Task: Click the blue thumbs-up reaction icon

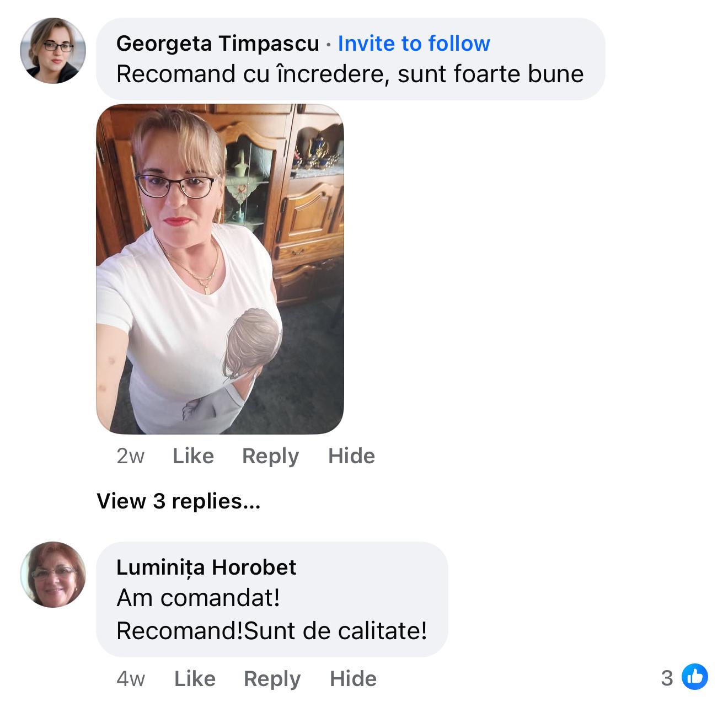Action: tap(695, 677)
